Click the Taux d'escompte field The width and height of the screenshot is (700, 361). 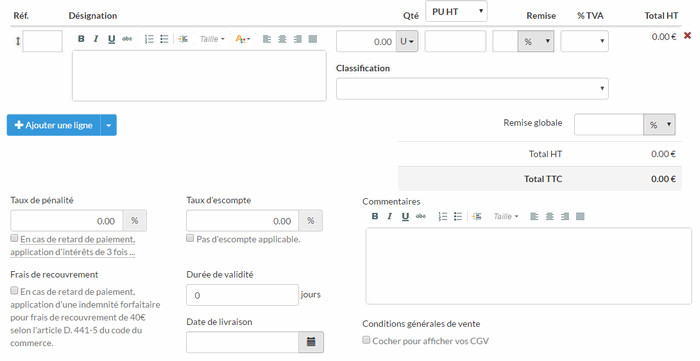(242, 221)
